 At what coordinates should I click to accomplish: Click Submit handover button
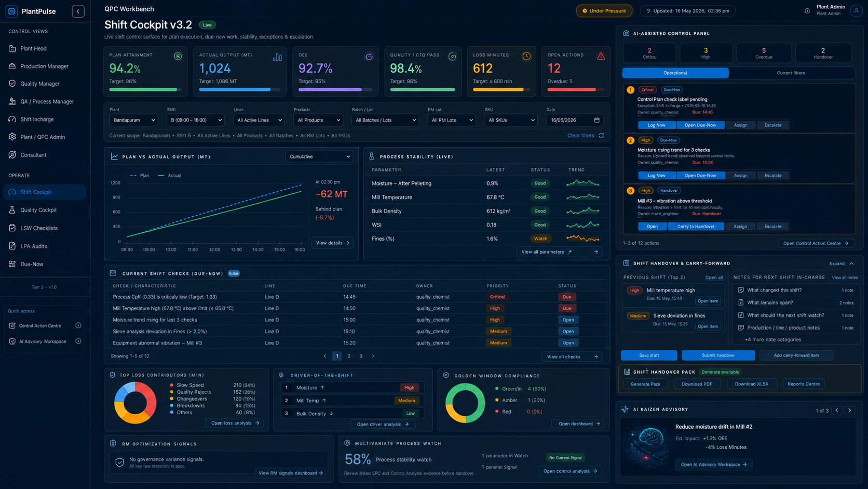point(718,355)
